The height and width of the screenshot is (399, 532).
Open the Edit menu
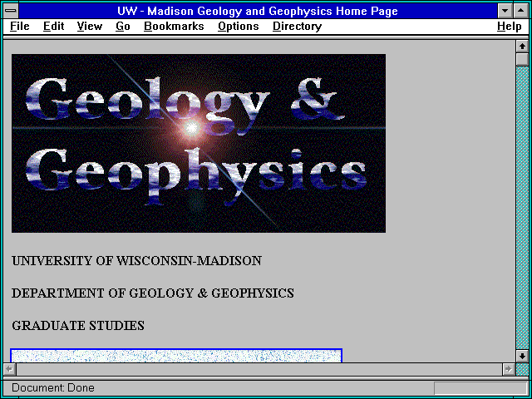(53, 26)
